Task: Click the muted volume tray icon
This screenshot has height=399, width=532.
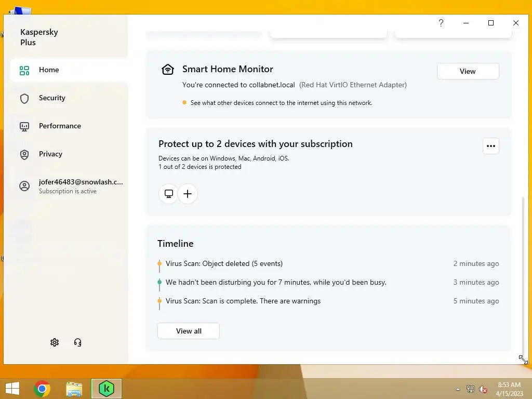Action: coord(483,389)
